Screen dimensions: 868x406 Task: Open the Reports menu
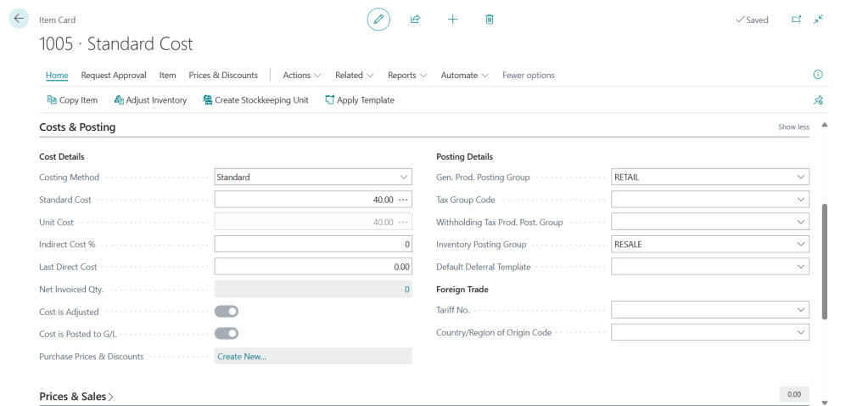pos(407,75)
